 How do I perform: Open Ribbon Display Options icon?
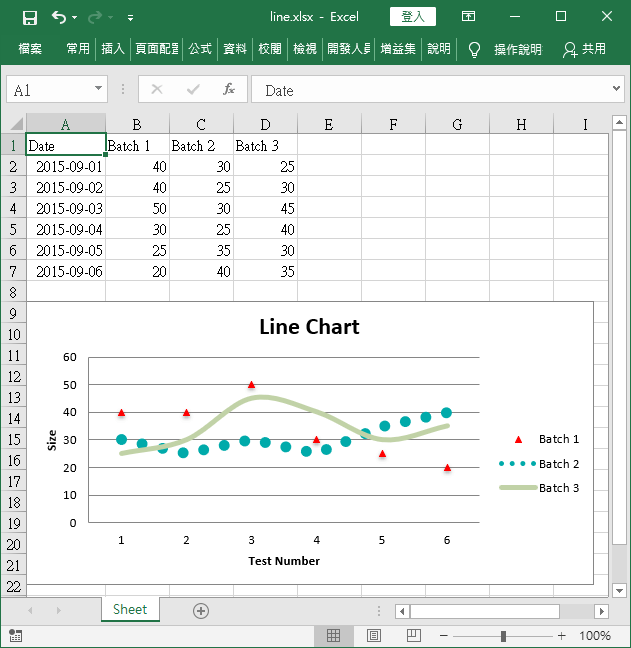pyautogui.click(x=468, y=17)
